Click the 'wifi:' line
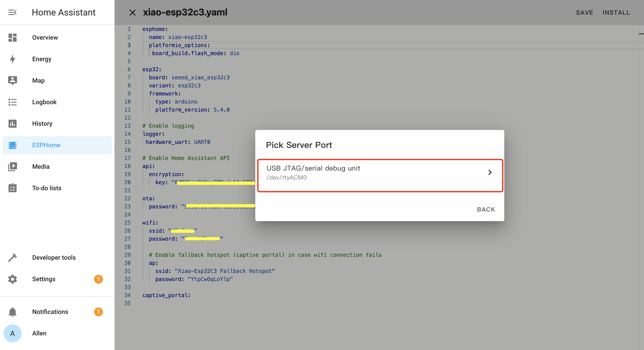 [x=150, y=223]
